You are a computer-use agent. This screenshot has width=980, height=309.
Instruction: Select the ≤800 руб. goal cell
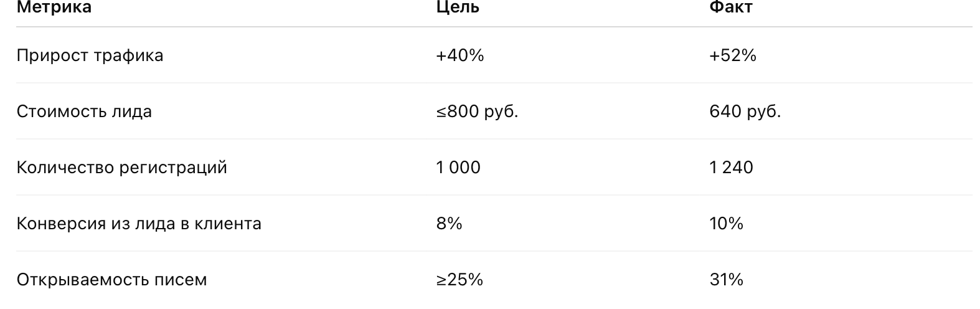[477, 112]
